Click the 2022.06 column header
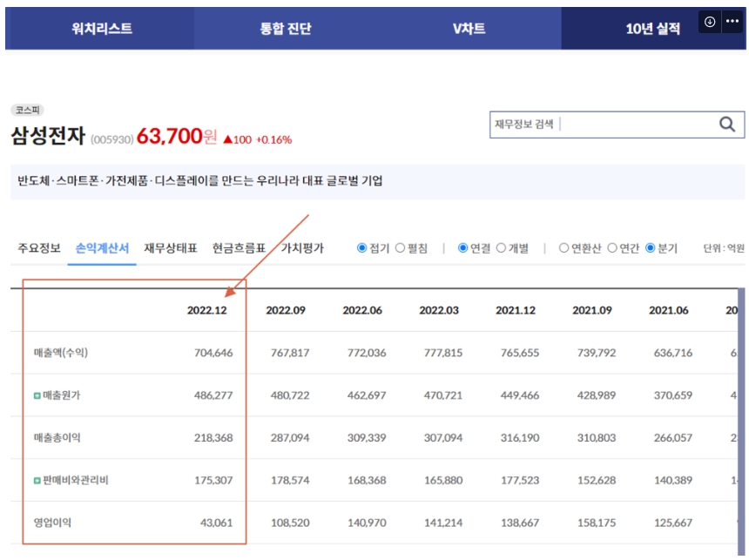This screenshot has width=749, height=560. [362, 311]
